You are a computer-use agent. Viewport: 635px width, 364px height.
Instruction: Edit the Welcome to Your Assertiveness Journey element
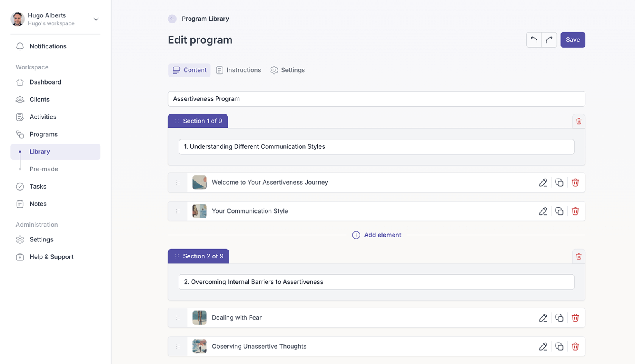pyautogui.click(x=543, y=183)
